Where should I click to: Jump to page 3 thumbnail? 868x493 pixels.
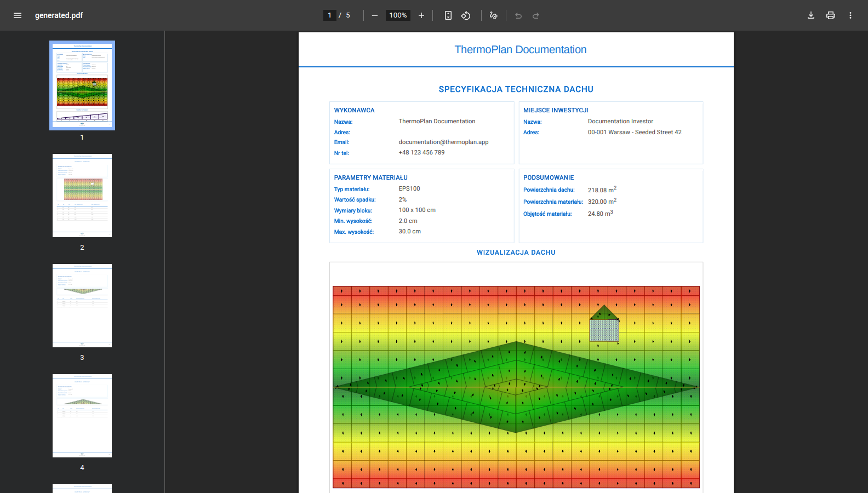pos(82,306)
